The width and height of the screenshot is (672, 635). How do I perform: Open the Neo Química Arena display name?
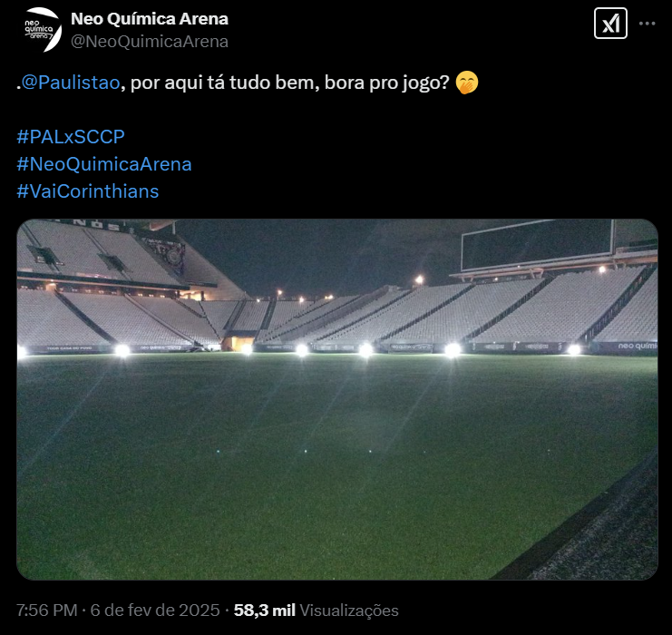click(150, 18)
